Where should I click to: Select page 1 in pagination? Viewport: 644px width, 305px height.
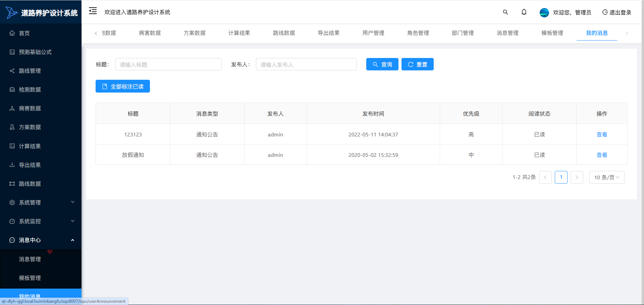coord(561,177)
